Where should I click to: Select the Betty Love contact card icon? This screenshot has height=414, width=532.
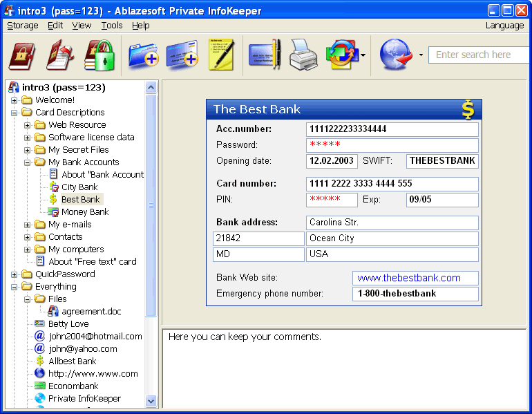[39, 323]
